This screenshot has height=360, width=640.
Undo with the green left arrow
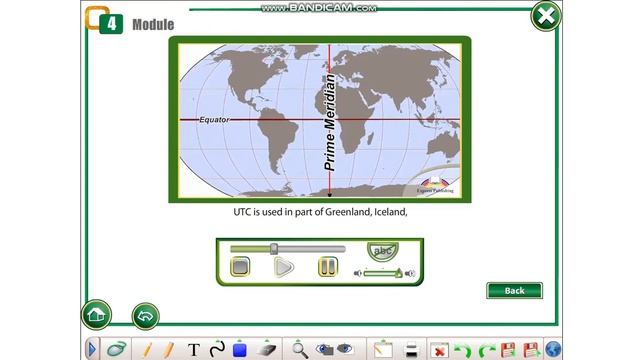click(x=463, y=351)
